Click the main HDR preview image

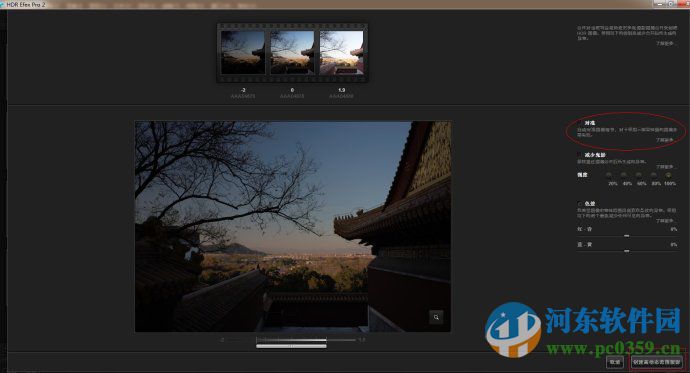coord(293,227)
